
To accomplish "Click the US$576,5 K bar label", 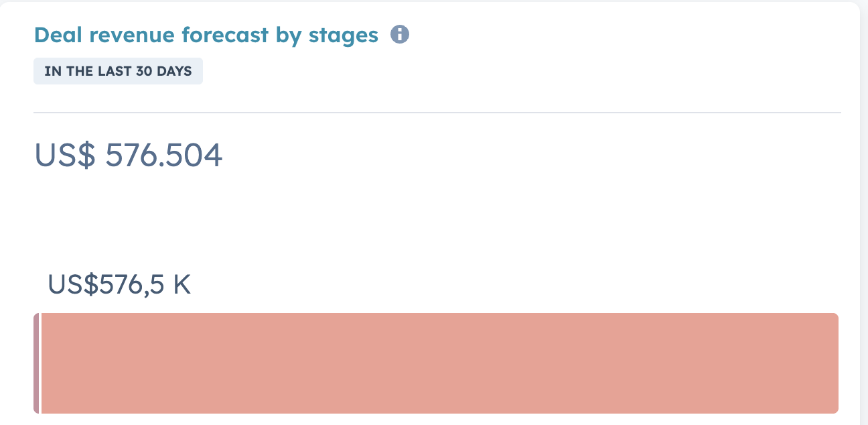I will pyautogui.click(x=119, y=285).
